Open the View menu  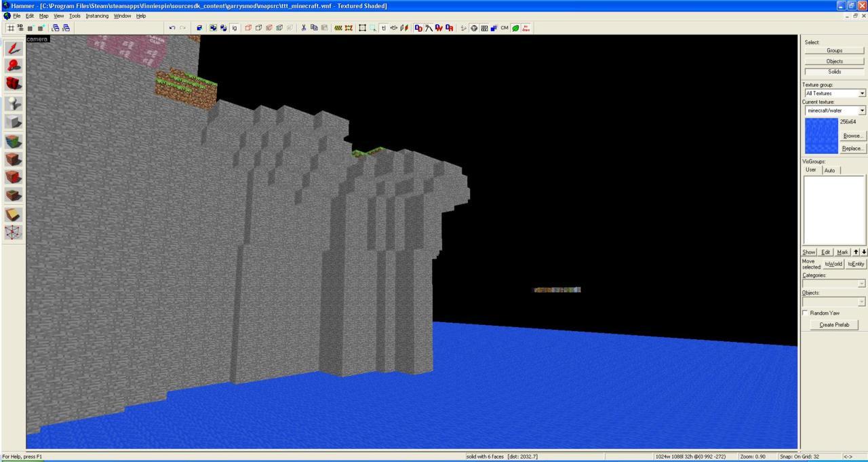coord(58,16)
